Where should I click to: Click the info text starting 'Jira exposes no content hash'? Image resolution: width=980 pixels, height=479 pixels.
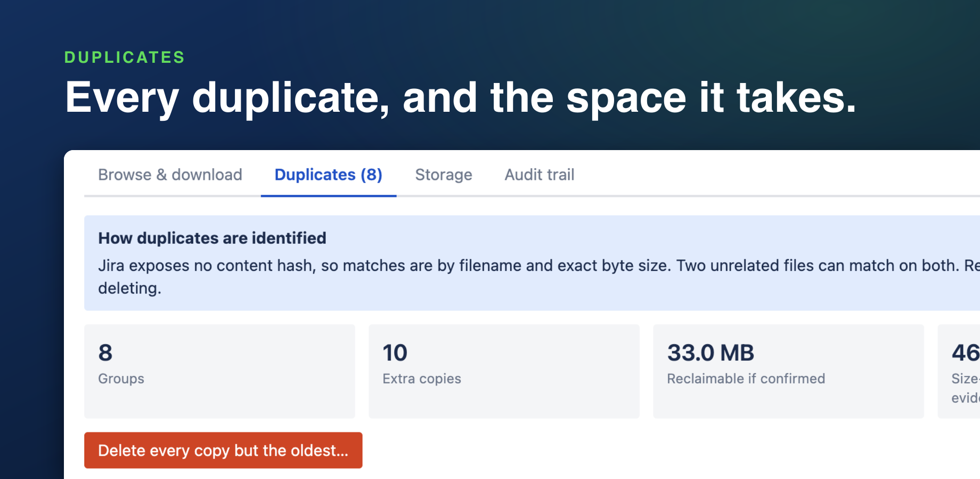[539, 276]
